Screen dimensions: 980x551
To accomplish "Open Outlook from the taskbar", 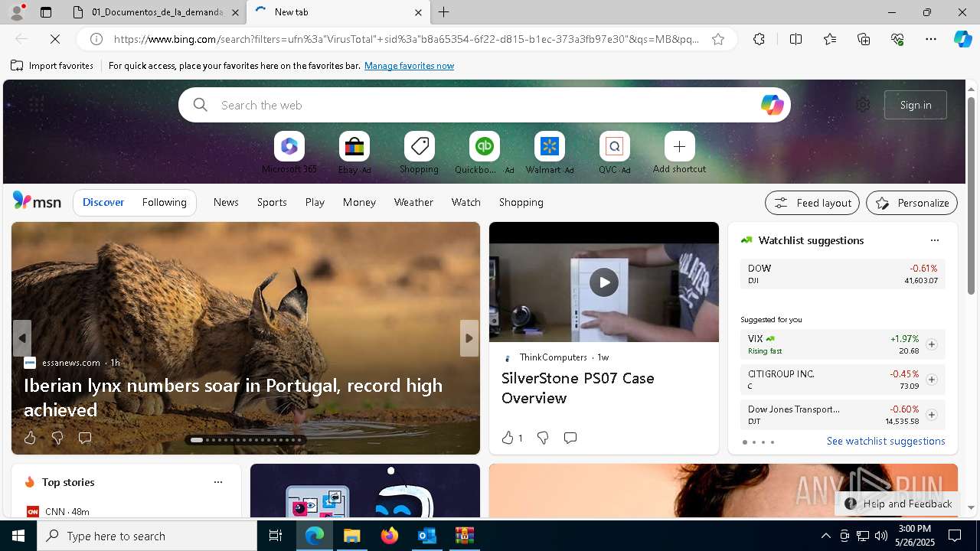I will click(x=427, y=536).
